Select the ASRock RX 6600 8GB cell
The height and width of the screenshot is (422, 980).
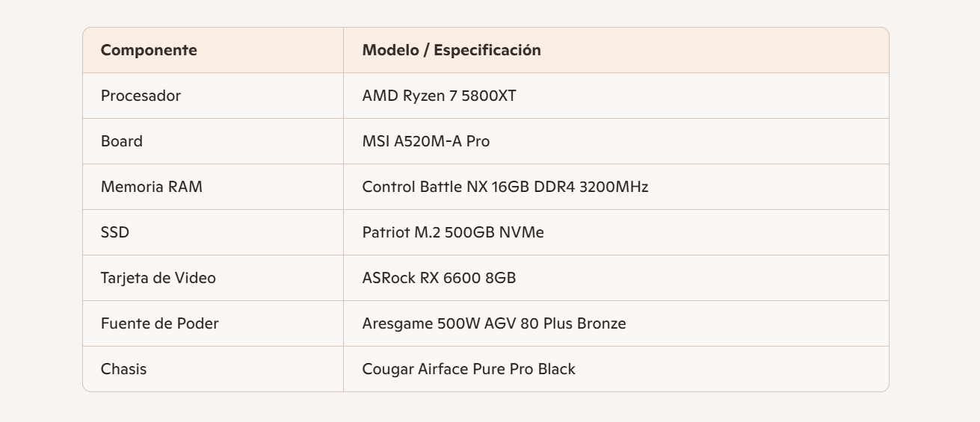click(x=439, y=279)
